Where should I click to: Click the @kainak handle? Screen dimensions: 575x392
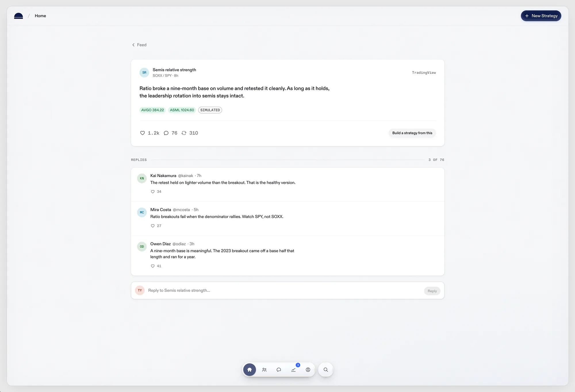pyautogui.click(x=186, y=176)
